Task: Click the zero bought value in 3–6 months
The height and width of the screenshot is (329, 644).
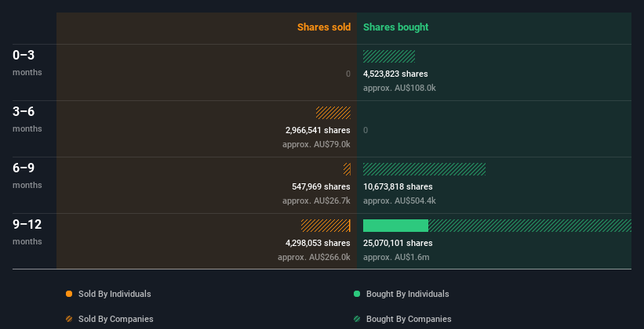Action: (x=366, y=130)
